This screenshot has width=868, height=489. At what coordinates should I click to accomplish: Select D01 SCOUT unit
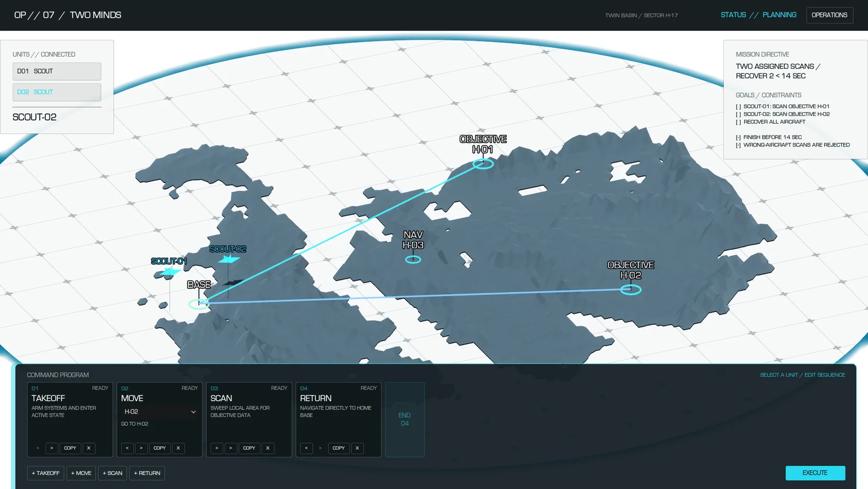[57, 71]
